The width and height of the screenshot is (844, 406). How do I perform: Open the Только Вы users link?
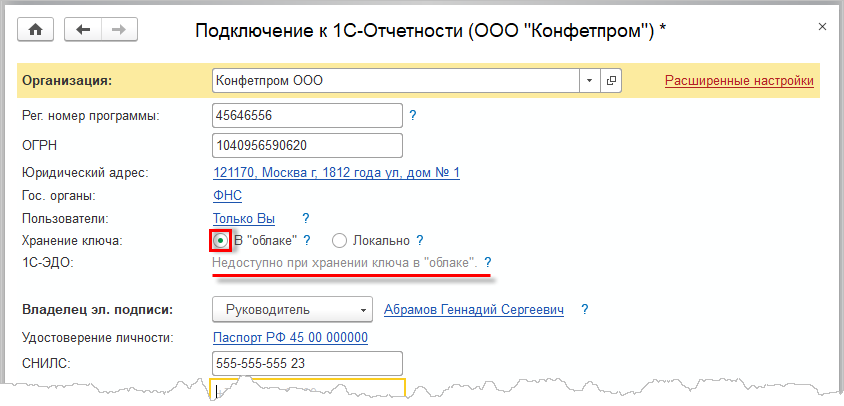click(x=244, y=219)
